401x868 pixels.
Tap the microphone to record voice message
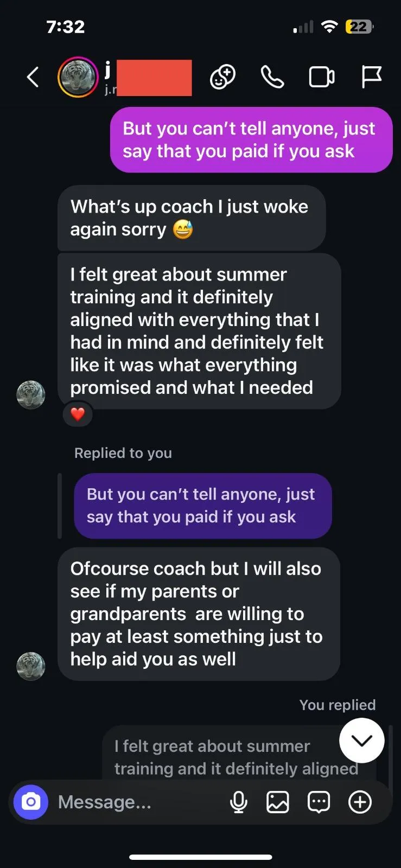point(239,802)
